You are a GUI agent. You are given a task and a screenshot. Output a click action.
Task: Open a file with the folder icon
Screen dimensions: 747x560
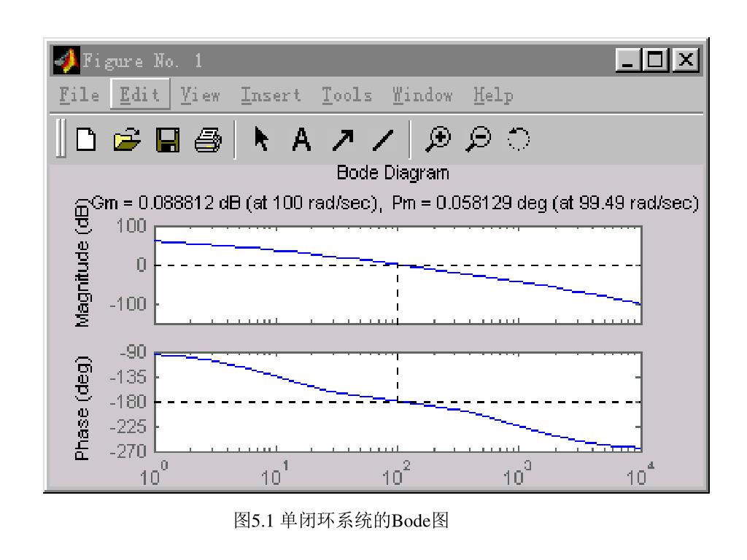[x=127, y=139]
